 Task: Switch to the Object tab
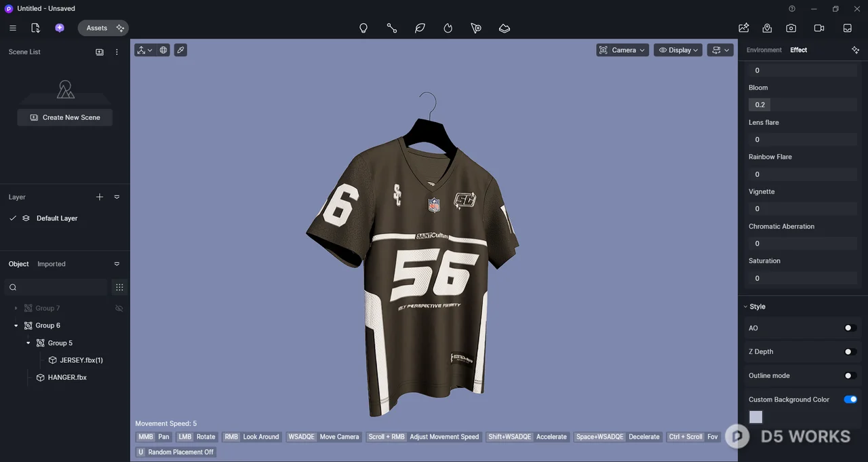pyautogui.click(x=19, y=264)
